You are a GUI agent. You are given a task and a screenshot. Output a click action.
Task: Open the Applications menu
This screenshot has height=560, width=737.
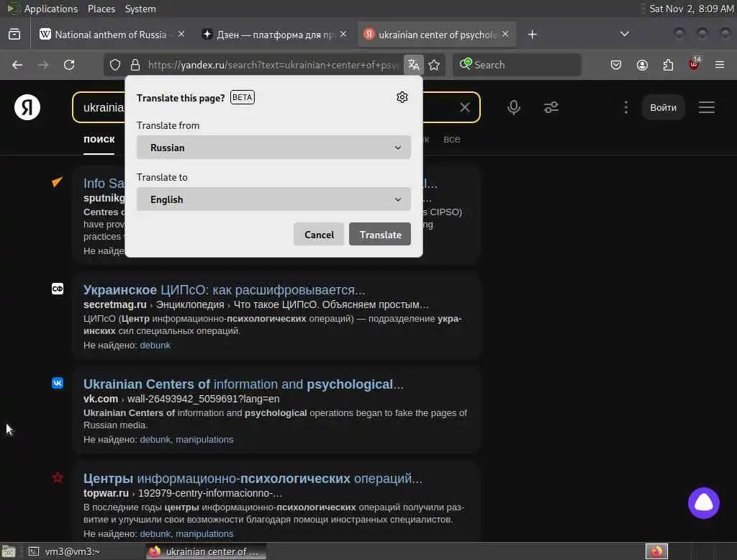coord(50,9)
